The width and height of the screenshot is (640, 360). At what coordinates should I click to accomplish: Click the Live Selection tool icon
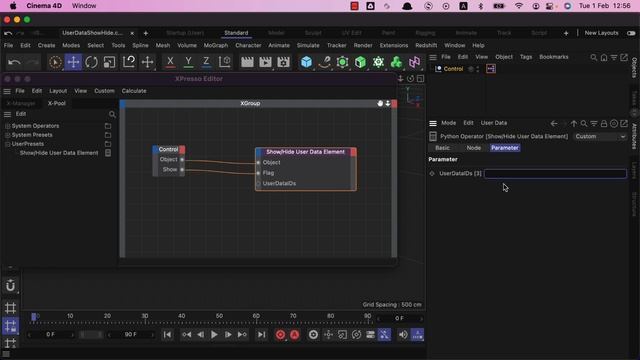click(55, 62)
